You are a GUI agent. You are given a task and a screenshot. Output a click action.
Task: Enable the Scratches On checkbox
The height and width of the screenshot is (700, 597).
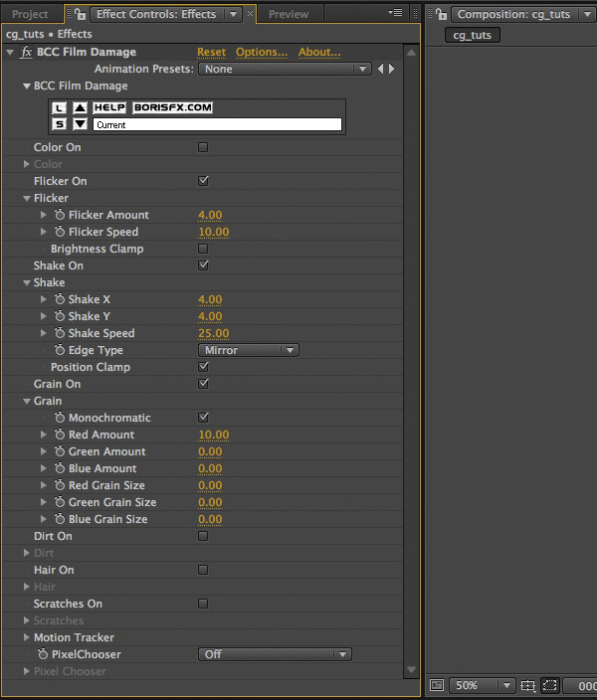coord(203,604)
